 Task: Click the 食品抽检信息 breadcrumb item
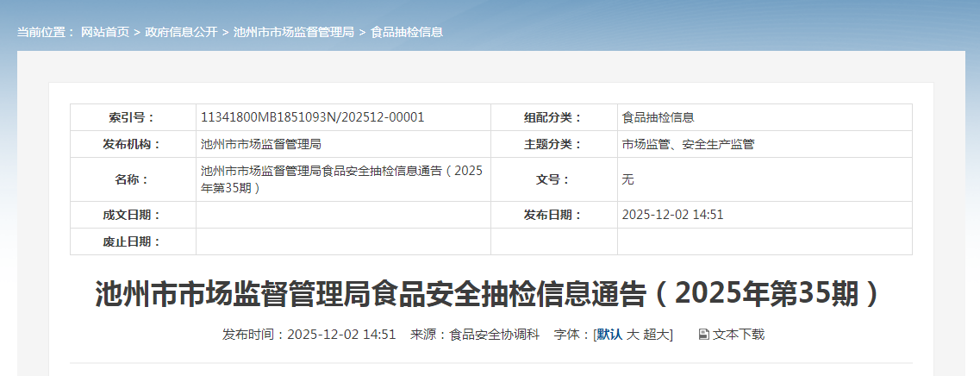tap(407, 32)
